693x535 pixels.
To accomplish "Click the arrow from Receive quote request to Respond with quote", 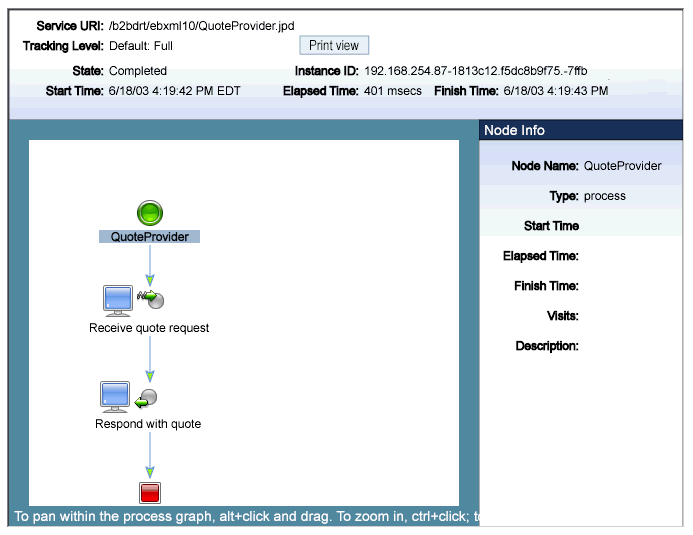I will pyautogui.click(x=150, y=359).
